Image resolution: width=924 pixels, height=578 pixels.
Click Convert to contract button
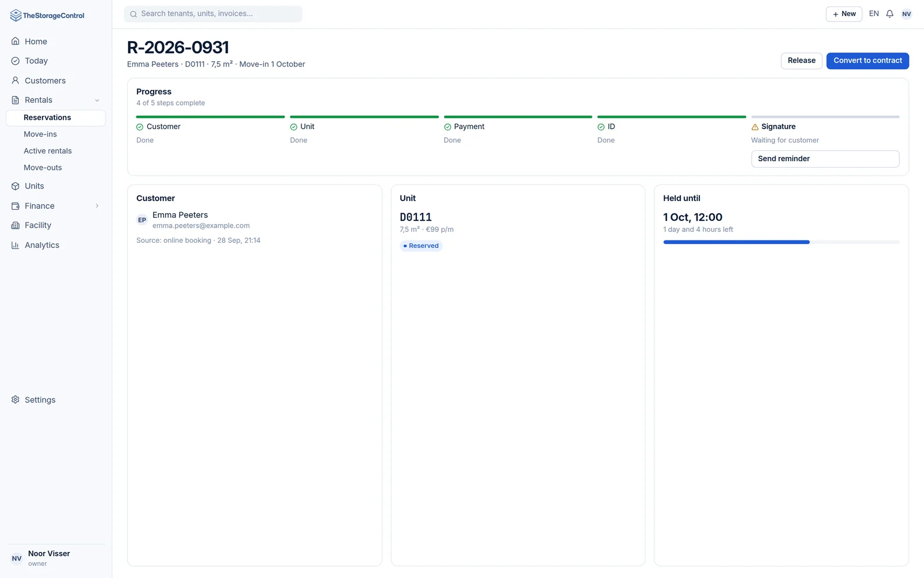tap(867, 61)
